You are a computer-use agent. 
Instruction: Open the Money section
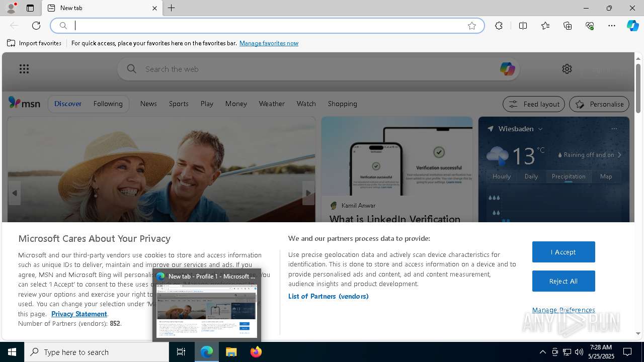(x=236, y=104)
